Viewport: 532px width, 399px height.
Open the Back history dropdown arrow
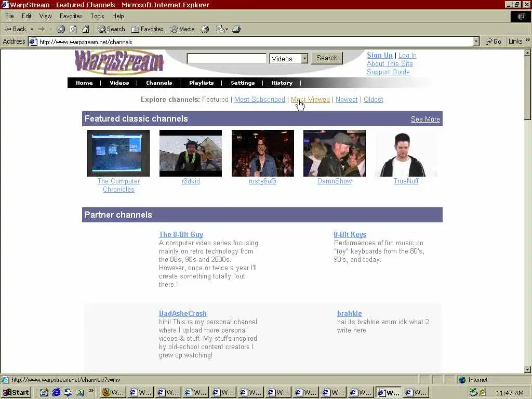click(x=32, y=29)
